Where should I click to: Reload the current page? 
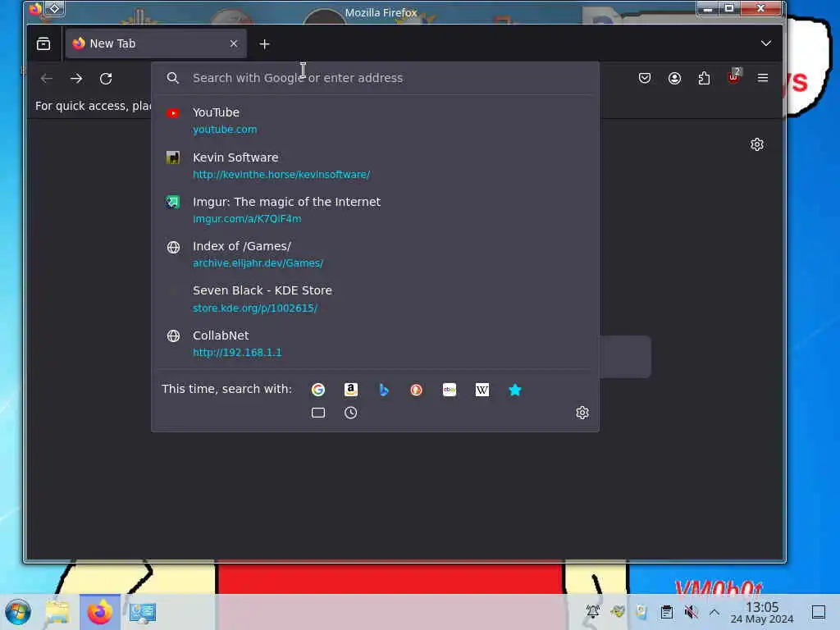pos(106,78)
